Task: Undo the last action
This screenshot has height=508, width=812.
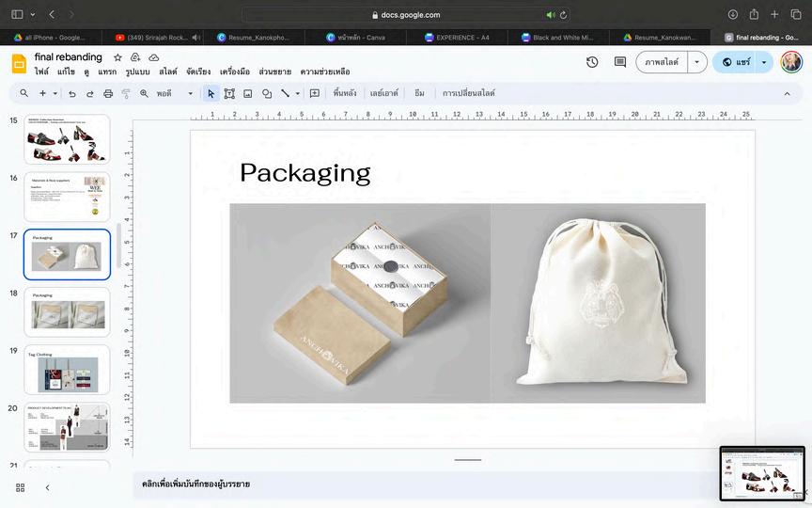Action: point(72,94)
